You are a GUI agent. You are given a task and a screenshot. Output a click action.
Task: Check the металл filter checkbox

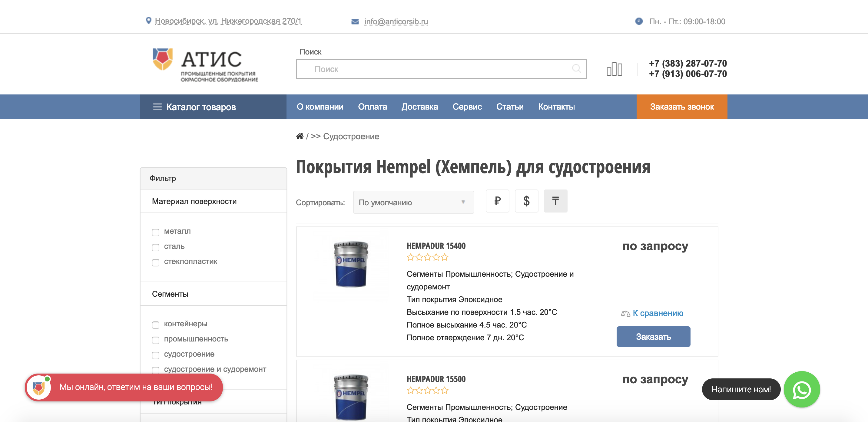(x=156, y=232)
